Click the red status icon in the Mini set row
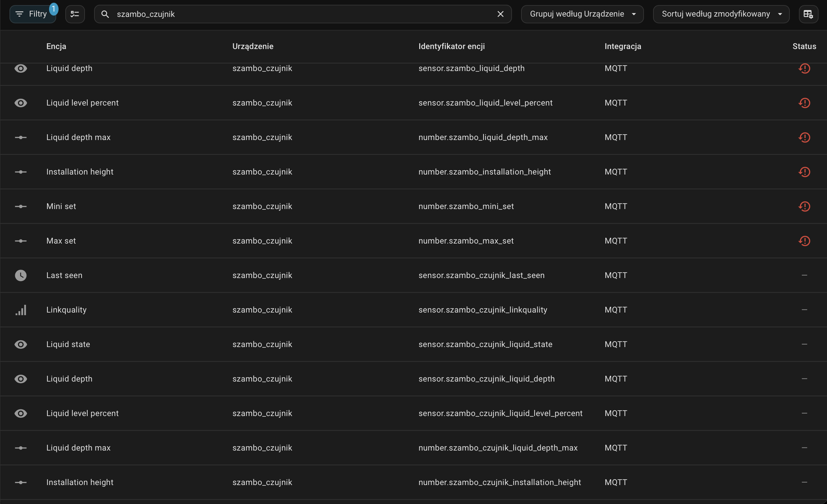827x504 pixels. tap(804, 206)
